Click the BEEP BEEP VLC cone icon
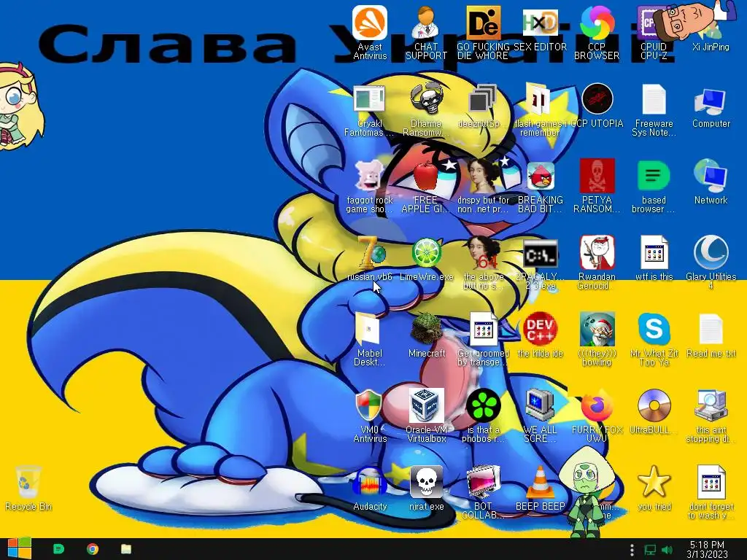 click(x=540, y=489)
